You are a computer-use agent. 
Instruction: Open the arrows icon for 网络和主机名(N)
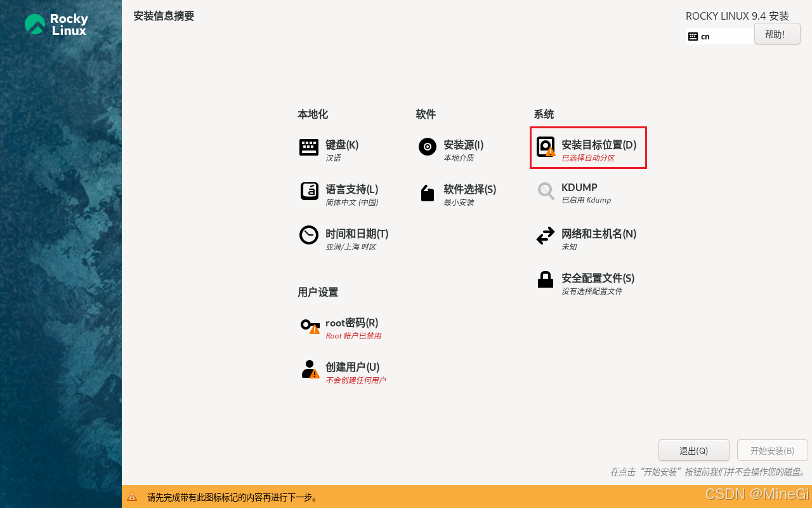(x=546, y=236)
